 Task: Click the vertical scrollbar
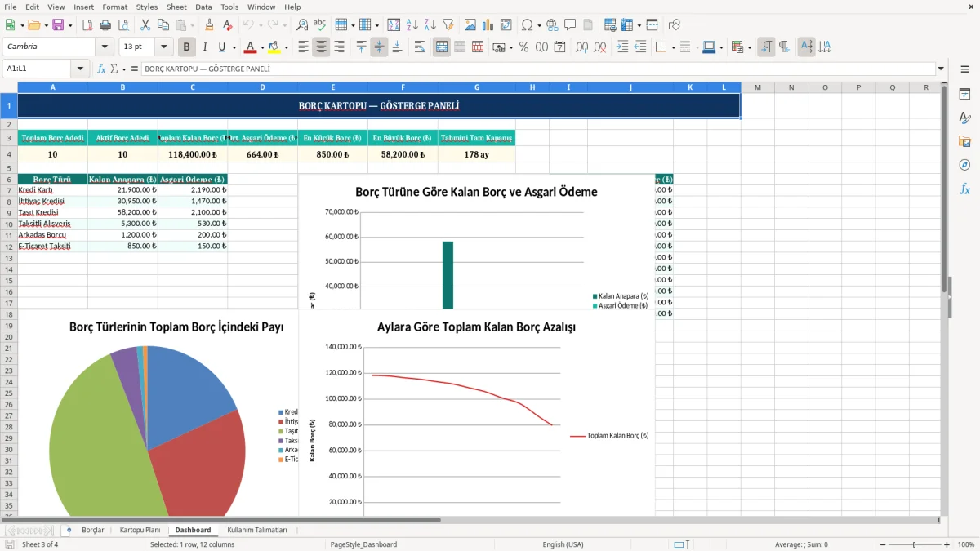click(945, 298)
